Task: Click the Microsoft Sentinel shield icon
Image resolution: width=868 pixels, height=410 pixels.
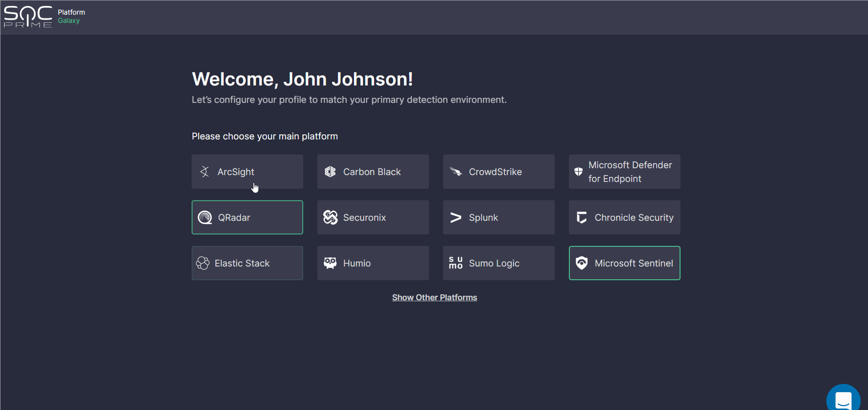Action: [581, 263]
